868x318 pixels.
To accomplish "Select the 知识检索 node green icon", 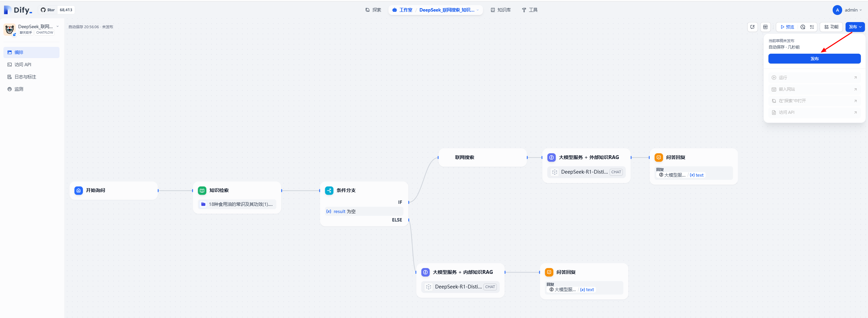I will (x=202, y=190).
